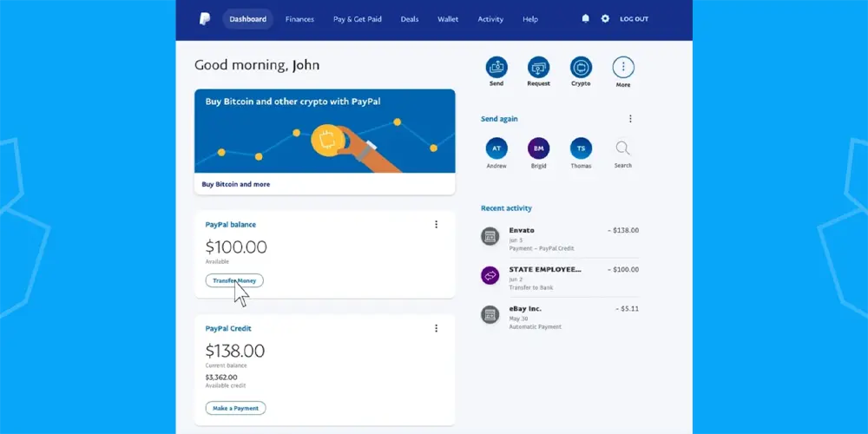
Task: Open the Crypto icon
Action: (x=581, y=67)
